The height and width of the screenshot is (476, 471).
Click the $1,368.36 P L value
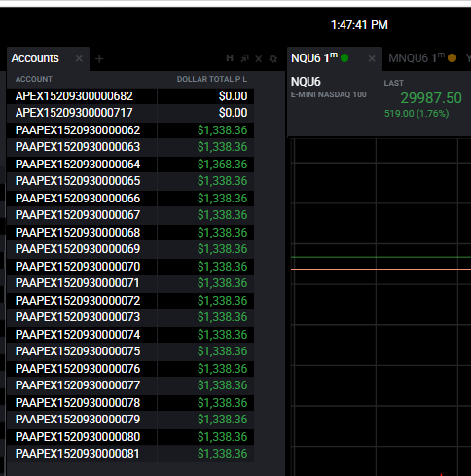pyautogui.click(x=222, y=165)
